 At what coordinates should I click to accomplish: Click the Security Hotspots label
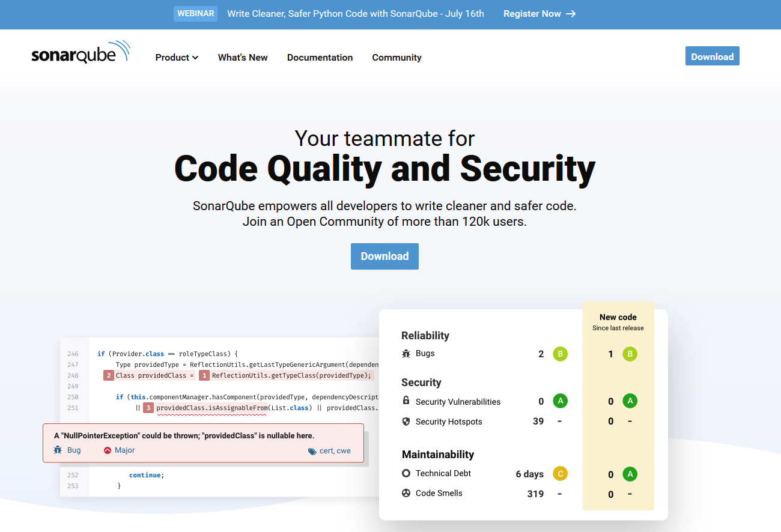[449, 422]
